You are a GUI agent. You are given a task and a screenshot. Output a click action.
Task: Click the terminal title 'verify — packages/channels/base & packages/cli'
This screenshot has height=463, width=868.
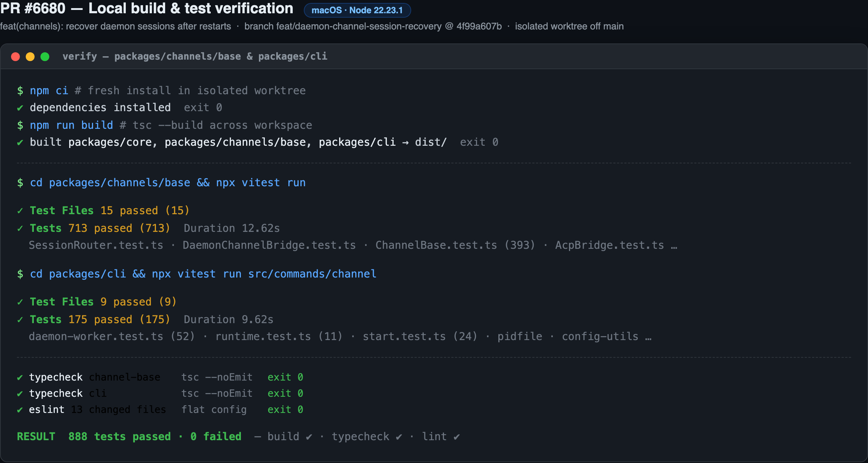pos(195,56)
